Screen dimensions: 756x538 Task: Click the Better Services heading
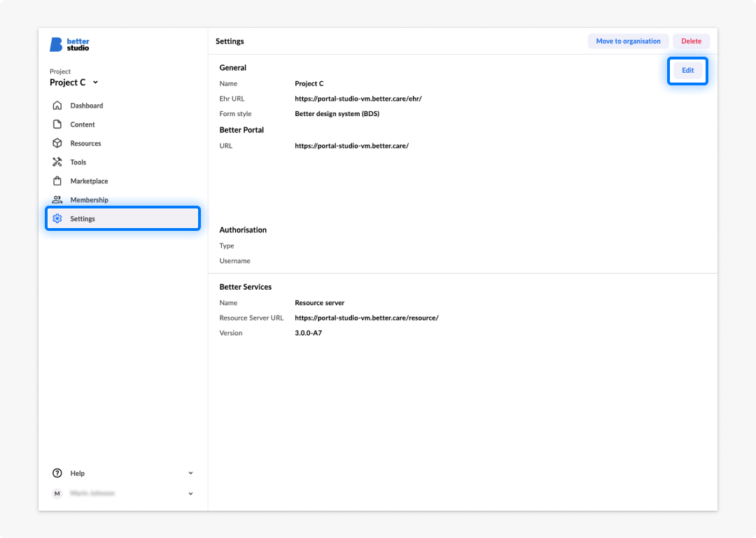pyautogui.click(x=245, y=287)
